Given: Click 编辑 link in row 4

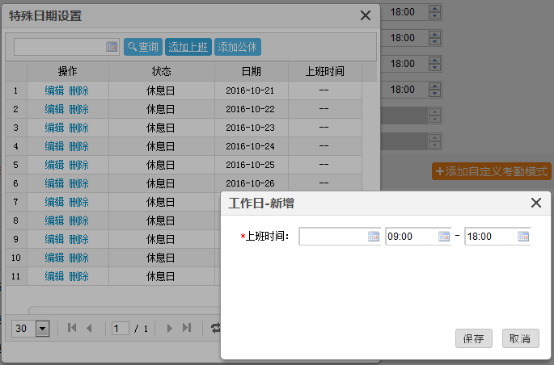Looking at the screenshot, I should point(54,146).
